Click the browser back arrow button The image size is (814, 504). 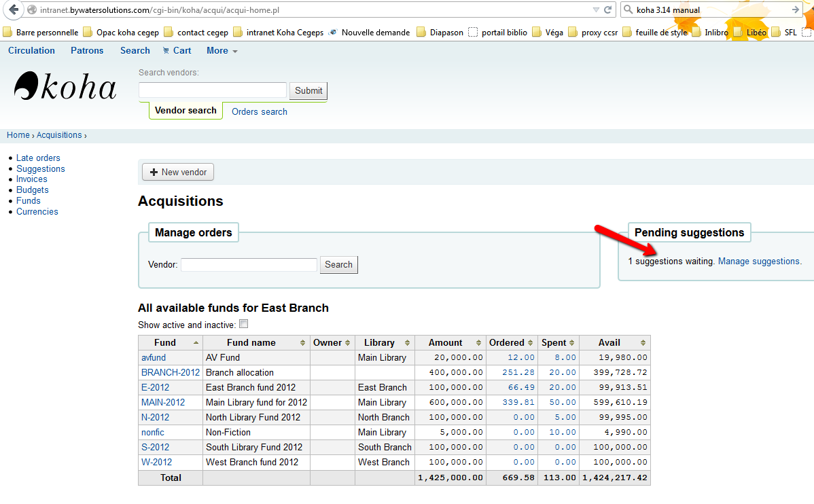coord(13,10)
